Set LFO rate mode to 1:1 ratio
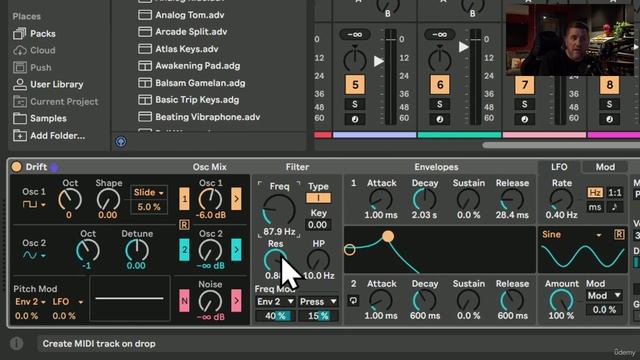Viewport: 640px width, 360px height. (615, 192)
